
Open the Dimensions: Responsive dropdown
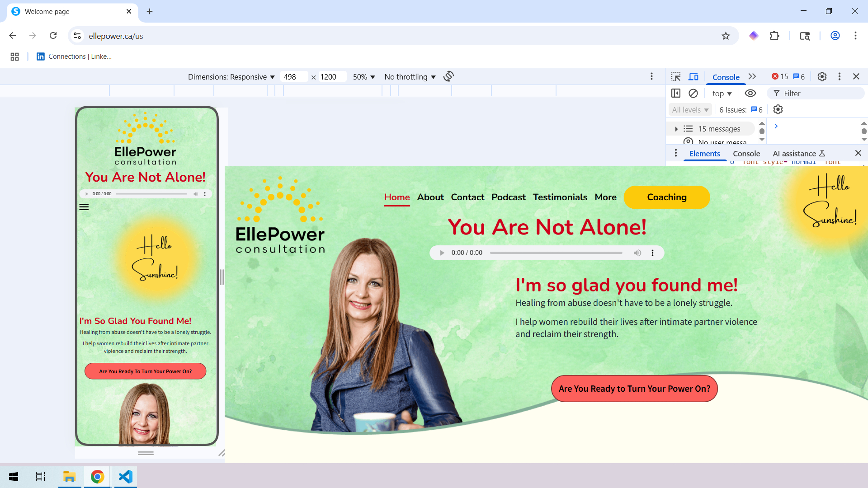pos(231,77)
